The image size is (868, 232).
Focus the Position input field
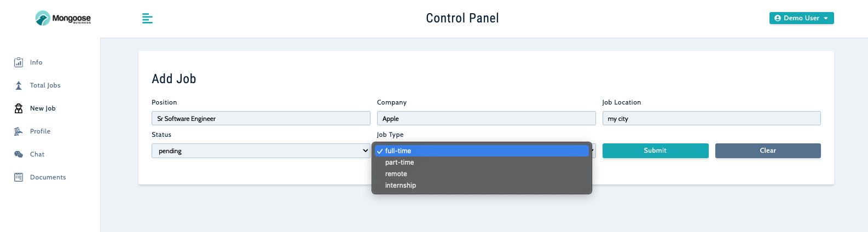pyautogui.click(x=261, y=119)
